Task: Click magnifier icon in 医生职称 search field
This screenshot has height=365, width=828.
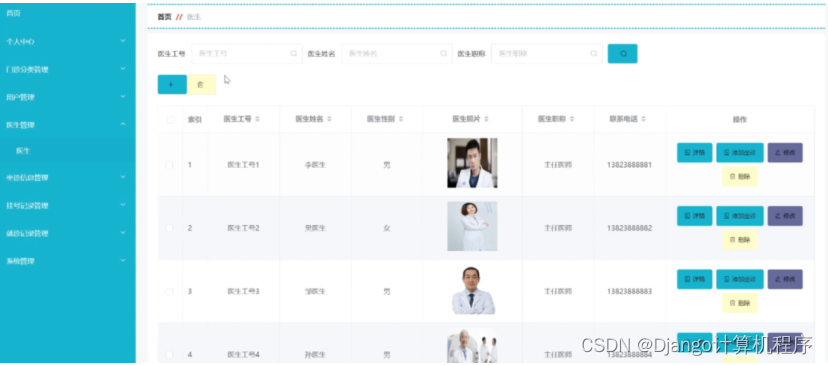Action: click(594, 53)
